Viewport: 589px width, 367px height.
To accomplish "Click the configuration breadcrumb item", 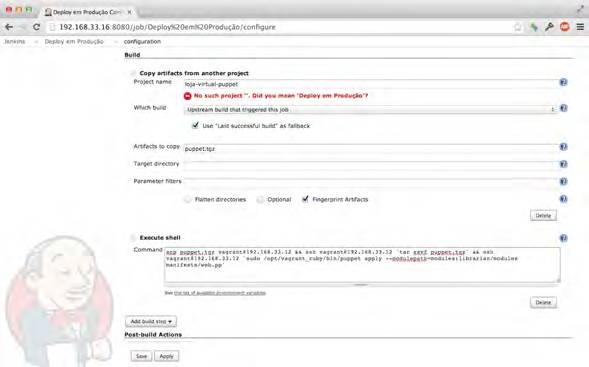I will [x=142, y=42].
